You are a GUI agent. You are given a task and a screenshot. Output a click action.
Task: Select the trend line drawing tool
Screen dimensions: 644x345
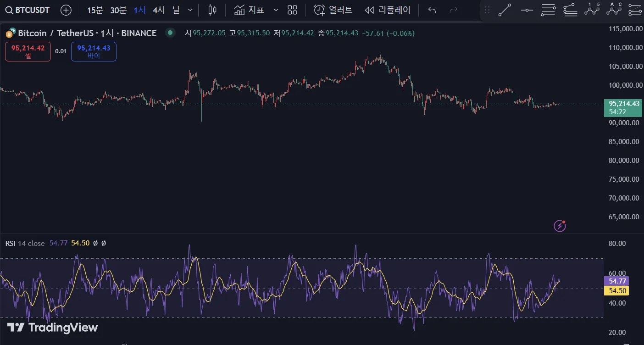coord(505,10)
